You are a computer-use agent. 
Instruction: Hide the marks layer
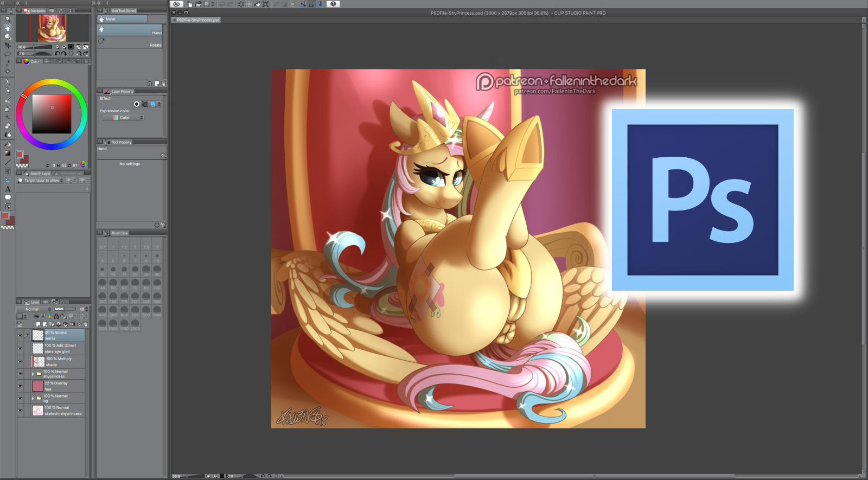pyautogui.click(x=21, y=335)
